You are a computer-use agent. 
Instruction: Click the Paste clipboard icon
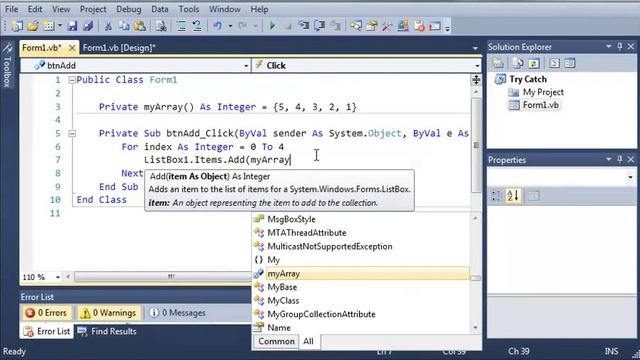(x=140, y=26)
